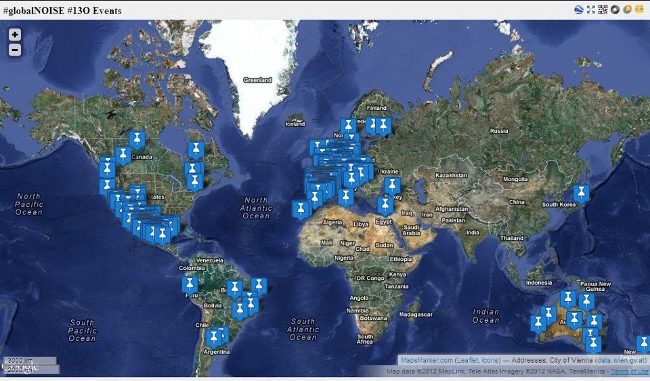Click the black circular GeoJSON export icon
The height and width of the screenshot is (381, 650).
click(615, 10)
